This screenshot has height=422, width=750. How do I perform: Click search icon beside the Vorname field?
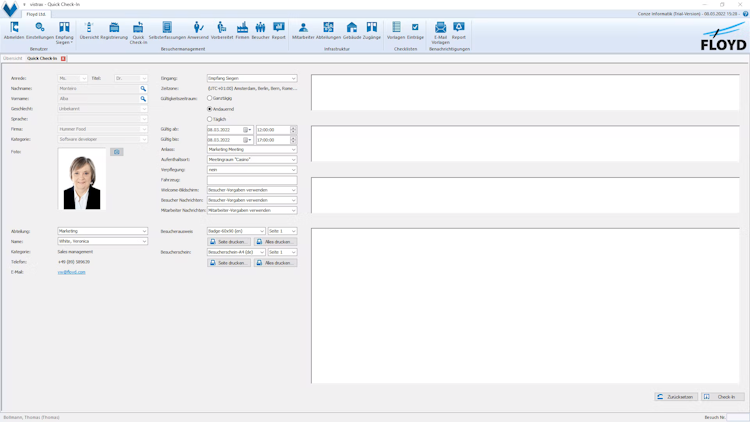point(143,99)
